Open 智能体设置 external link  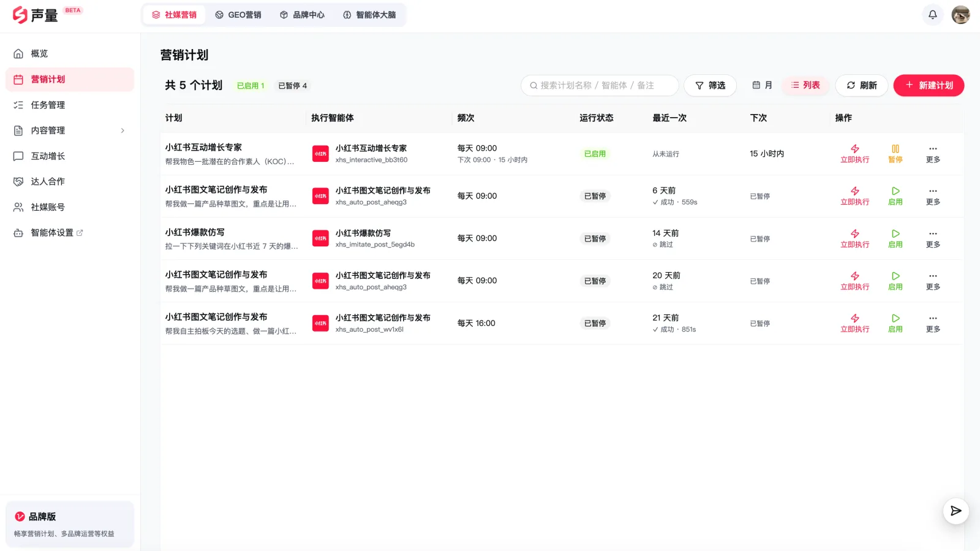pyautogui.click(x=70, y=233)
